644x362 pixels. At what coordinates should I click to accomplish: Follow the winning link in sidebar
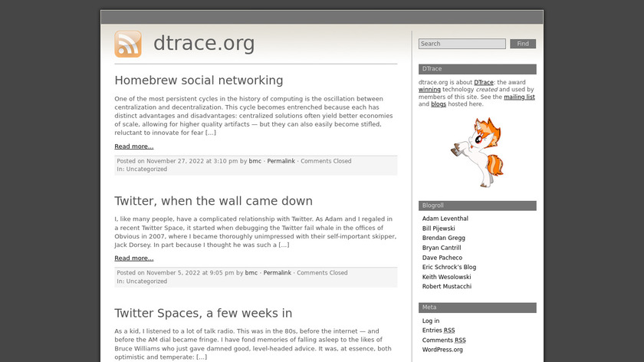point(429,90)
